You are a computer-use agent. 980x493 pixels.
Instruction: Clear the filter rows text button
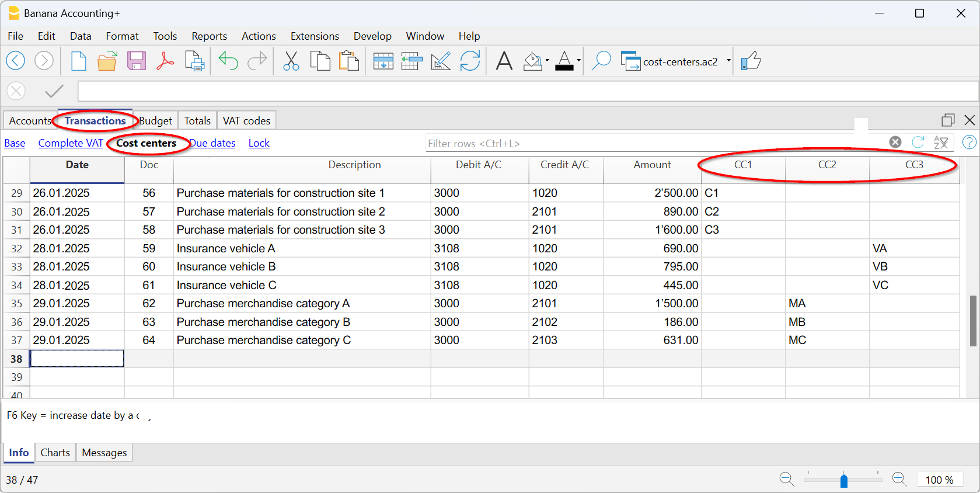click(895, 142)
